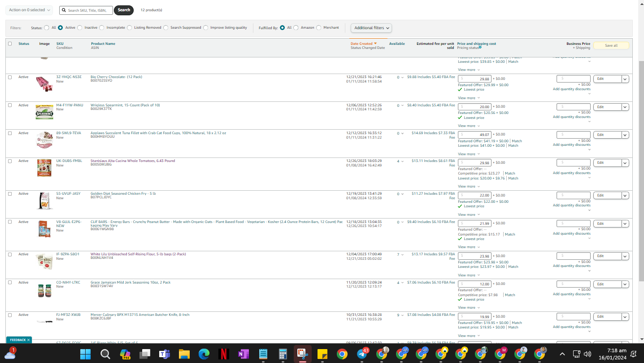This screenshot has height=363, width=644.
Task: Open Netflix app from taskbar
Action: pyautogui.click(x=223, y=354)
